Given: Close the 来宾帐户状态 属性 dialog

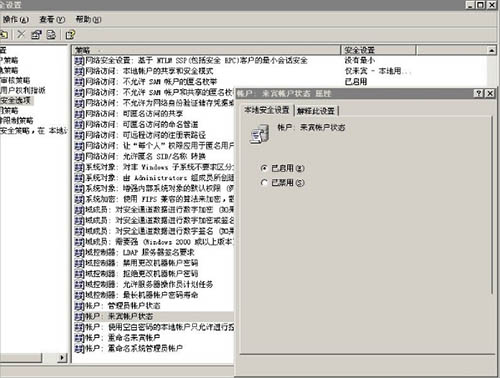Looking at the screenshot, I should [490, 94].
